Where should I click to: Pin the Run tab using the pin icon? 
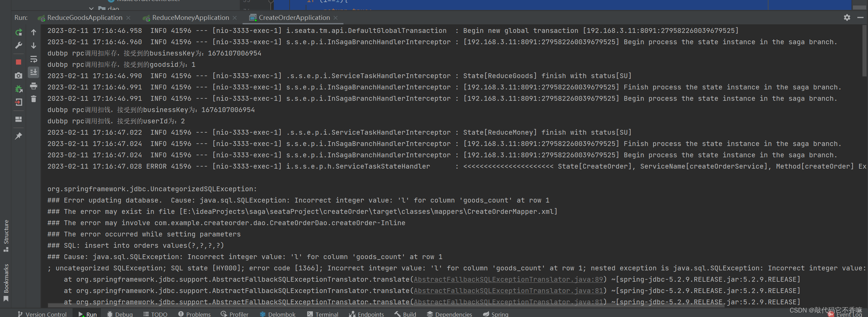click(x=19, y=136)
